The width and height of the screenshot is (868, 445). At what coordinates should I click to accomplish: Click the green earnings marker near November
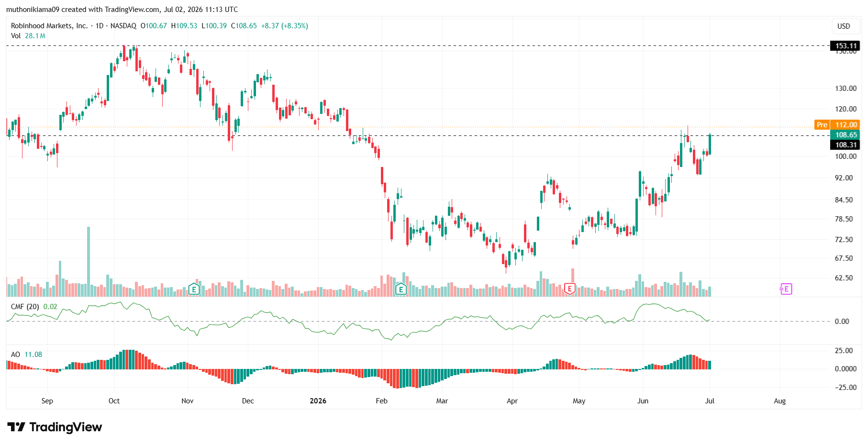(x=194, y=289)
